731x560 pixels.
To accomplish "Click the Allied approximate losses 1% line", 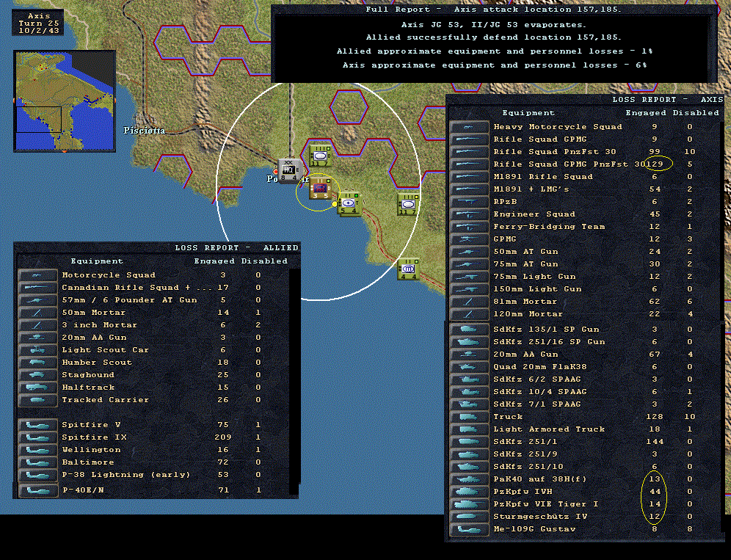I will (495, 51).
